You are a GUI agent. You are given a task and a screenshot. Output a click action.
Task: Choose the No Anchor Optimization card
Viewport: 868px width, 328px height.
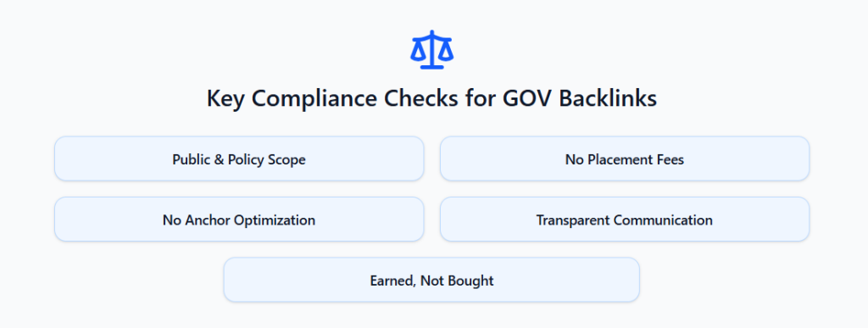point(239,219)
